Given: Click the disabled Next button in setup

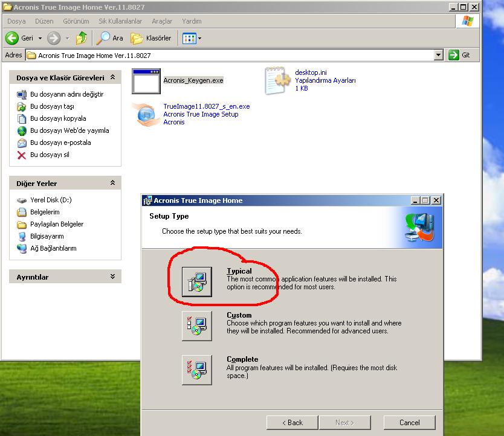Looking at the screenshot, I should pos(344,423).
